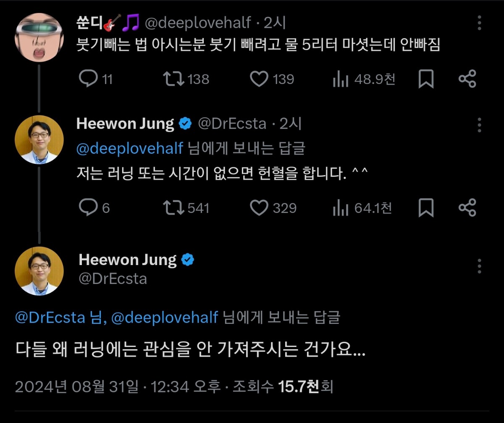Open more options for the main tweet
The height and width of the screenshot is (423, 504).
479,266
